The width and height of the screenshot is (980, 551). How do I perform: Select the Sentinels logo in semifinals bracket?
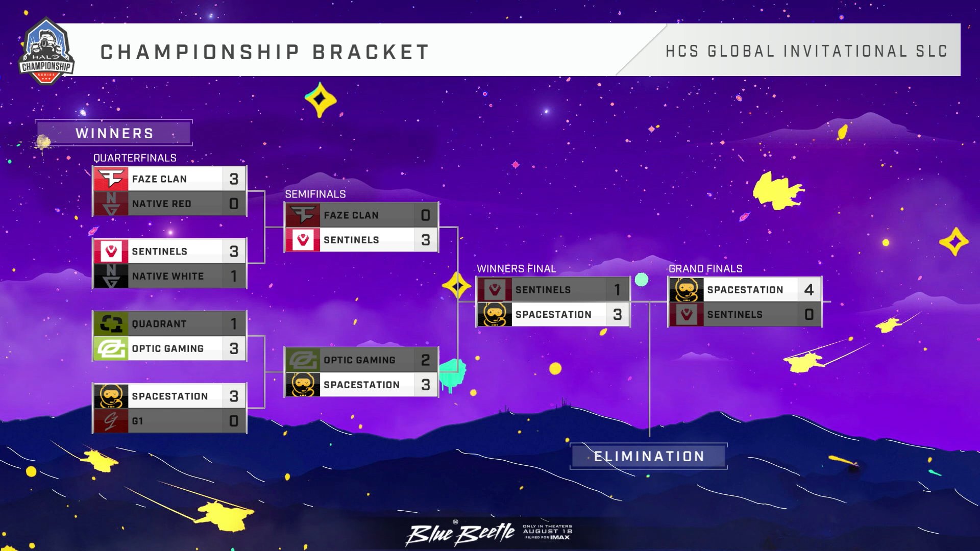[303, 239]
